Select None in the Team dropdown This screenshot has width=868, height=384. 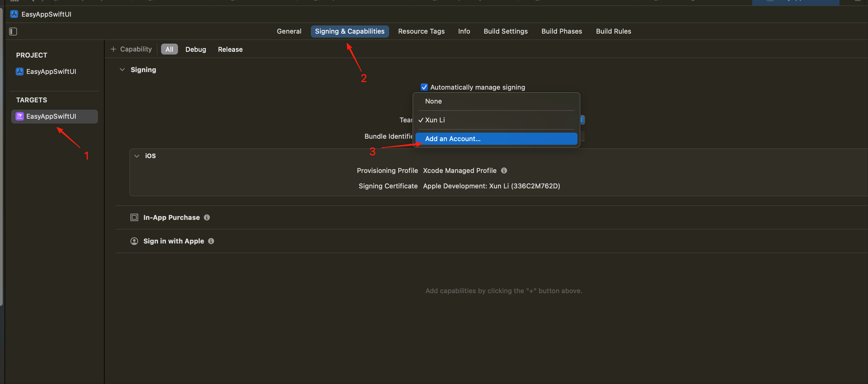click(433, 101)
